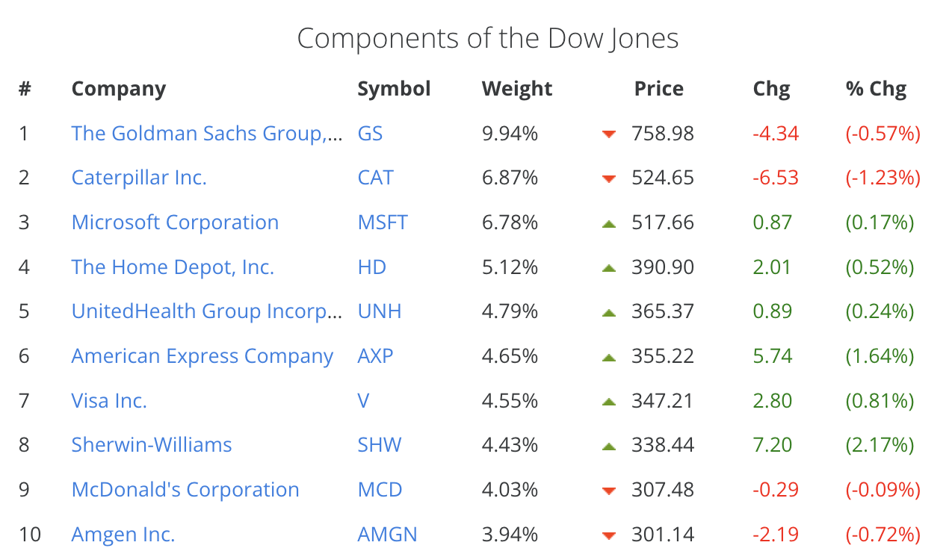Open the SHW ticker symbol link
This screenshot has width=952, height=560.
[x=380, y=445]
